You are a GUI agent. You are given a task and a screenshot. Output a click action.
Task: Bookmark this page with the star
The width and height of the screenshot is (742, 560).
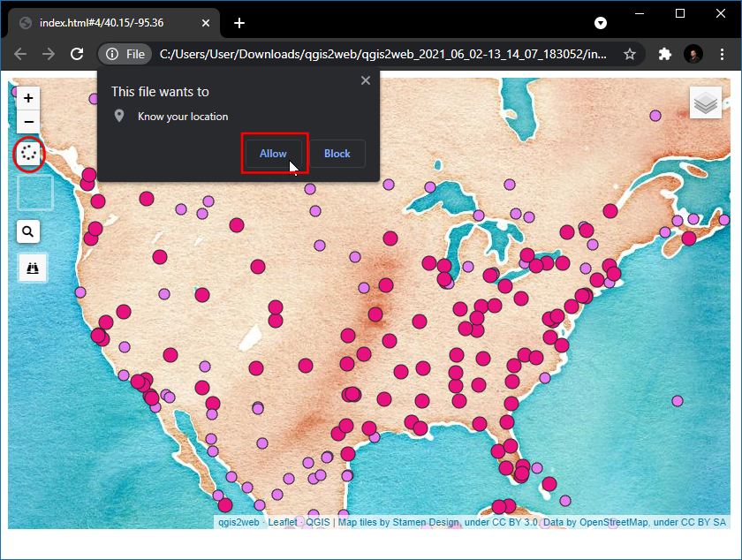(630, 54)
